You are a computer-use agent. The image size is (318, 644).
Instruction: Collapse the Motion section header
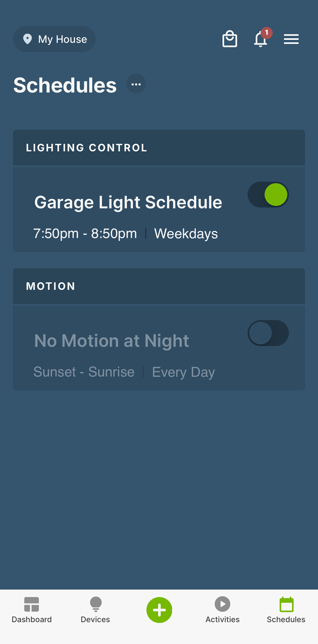(159, 286)
